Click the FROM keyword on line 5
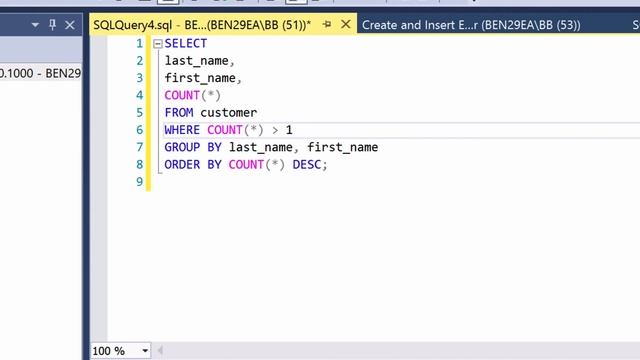Image resolution: width=640 pixels, height=360 pixels. coord(179,113)
